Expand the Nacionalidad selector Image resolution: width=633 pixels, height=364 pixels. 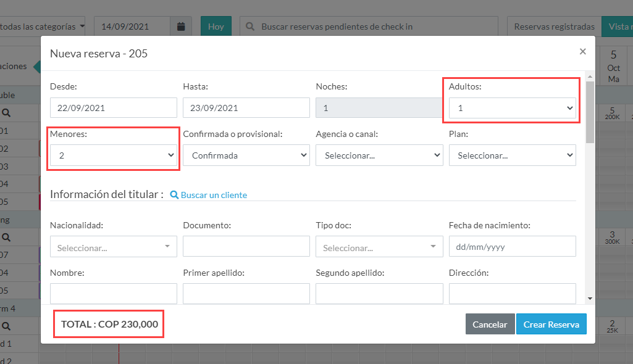(114, 247)
